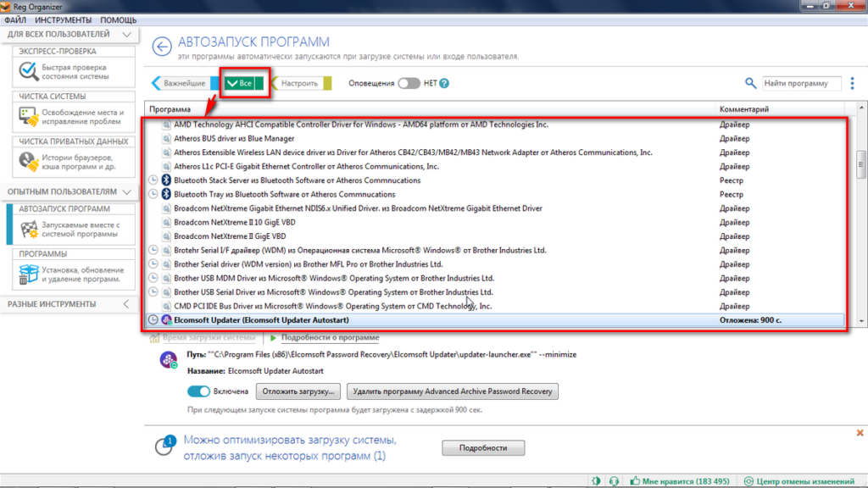Viewport: 868px width, 488px height.
Task: Switch to the Важнейшие tab
Action: point(184,83)
